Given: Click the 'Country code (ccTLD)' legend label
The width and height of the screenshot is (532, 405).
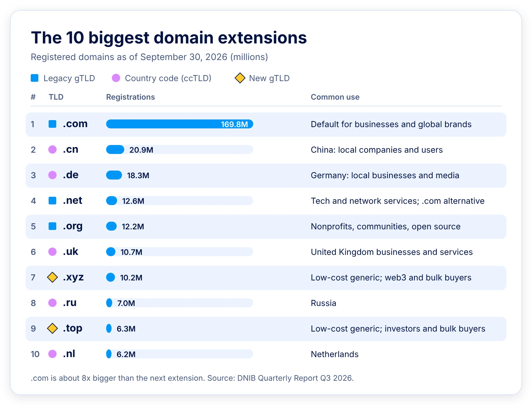Looking at the screenshot, I should click(168, 78).
